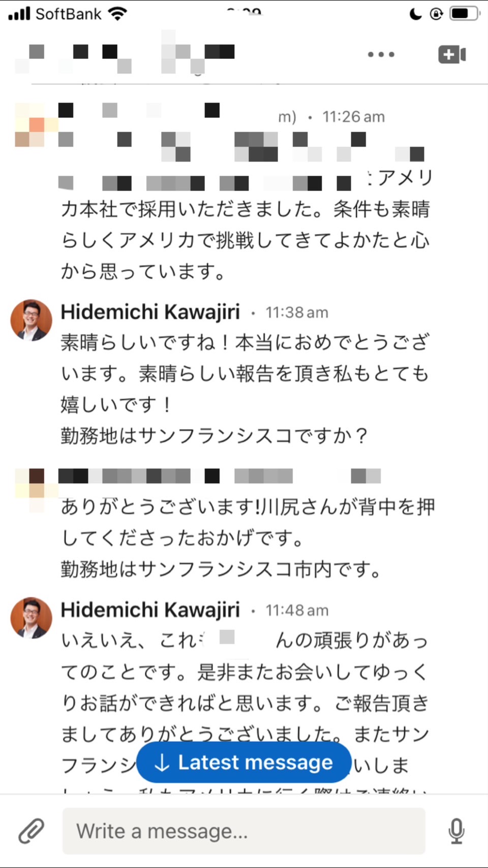
Task: Start a video call with the camera icon
Action: [x=452, y=54]
